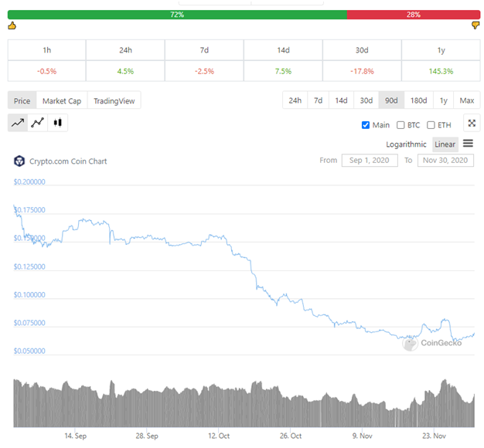This screenshot has width=484, height=448.
Task: Enable the ETH comparison checkbox
Action: pos(431,125)
